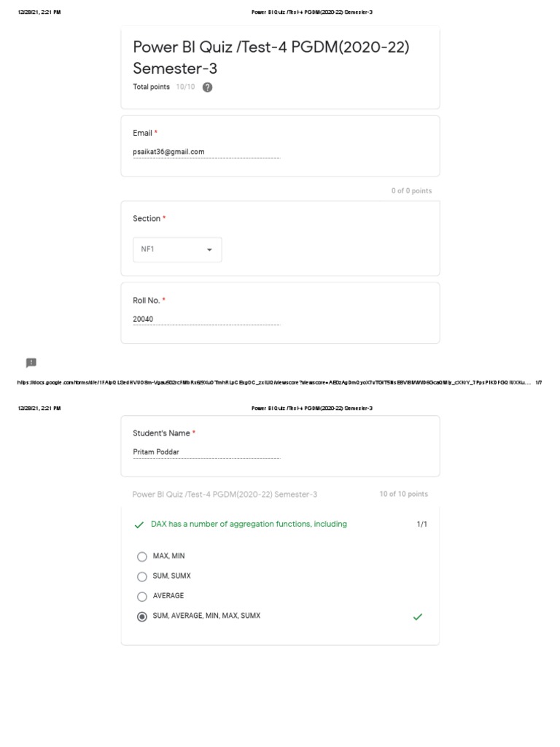Screen dimensions: 560x747
Task: Click the grey section heading beside the points
Action: pos(225,495)
